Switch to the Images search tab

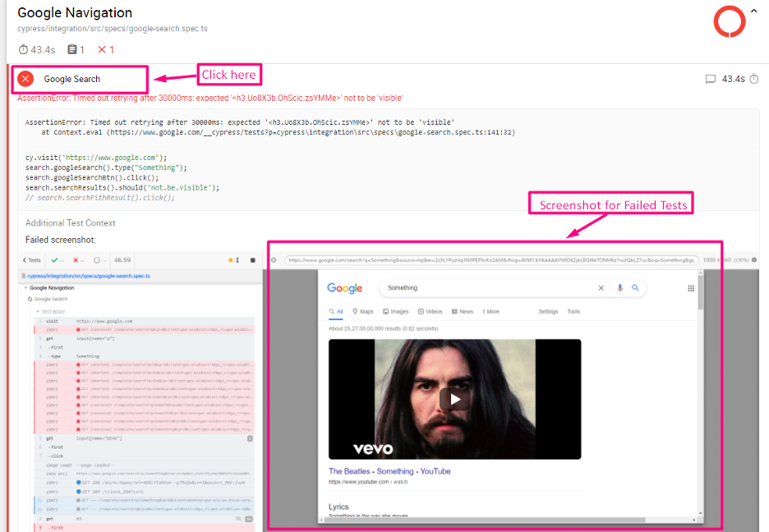click(395, 312)
